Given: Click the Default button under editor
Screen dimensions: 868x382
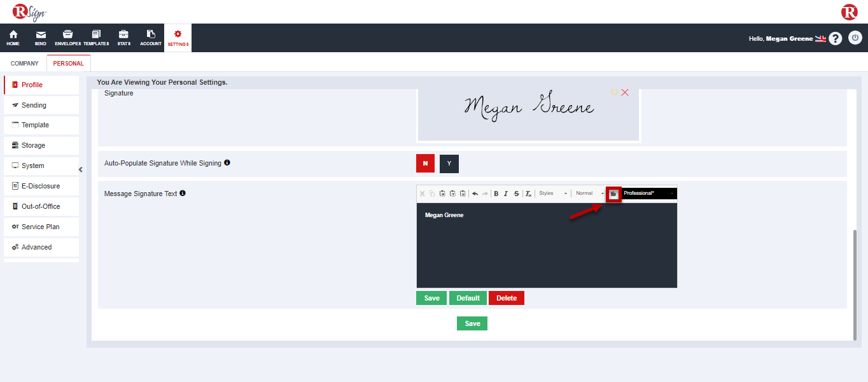Looking at the screenshot, I should point(468,298).
